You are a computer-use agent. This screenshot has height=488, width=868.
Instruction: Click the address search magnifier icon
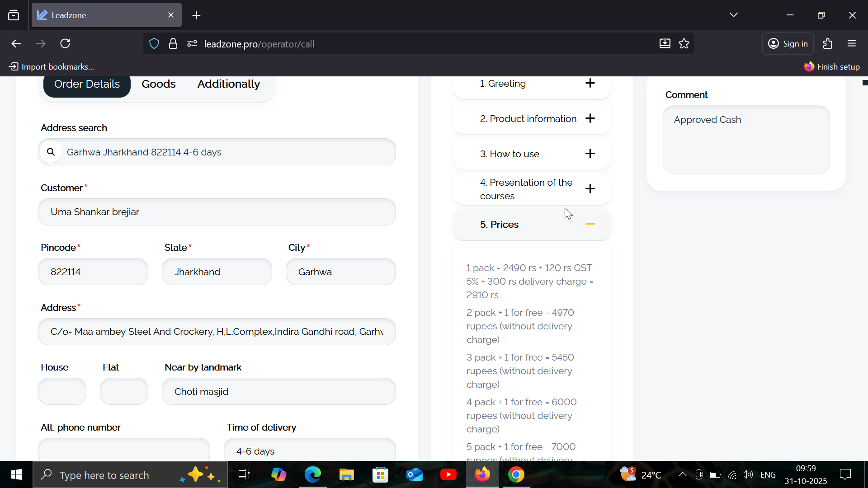click(x=51, y=152)
